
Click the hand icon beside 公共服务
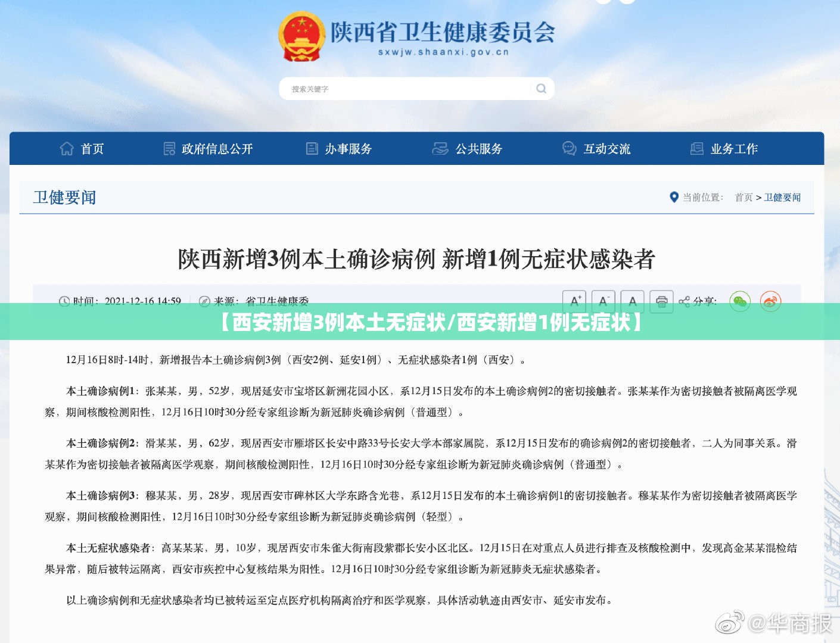[440, 149]
